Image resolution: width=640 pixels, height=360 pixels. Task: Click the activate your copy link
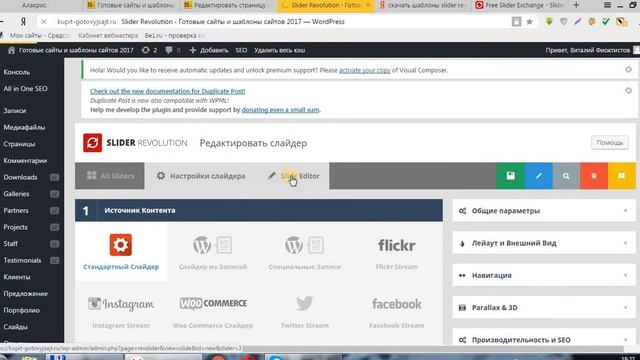(364, 70)
